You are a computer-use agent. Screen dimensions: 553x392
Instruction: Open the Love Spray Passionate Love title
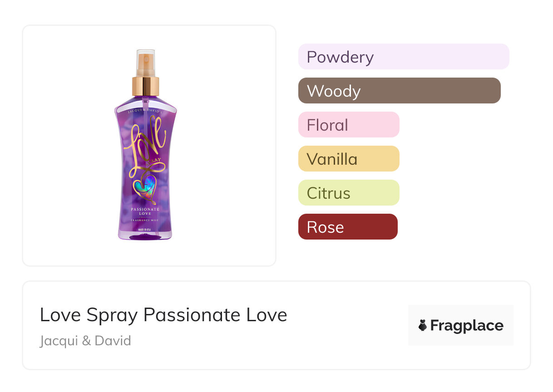pyautogui.click(x=163, y=315)
